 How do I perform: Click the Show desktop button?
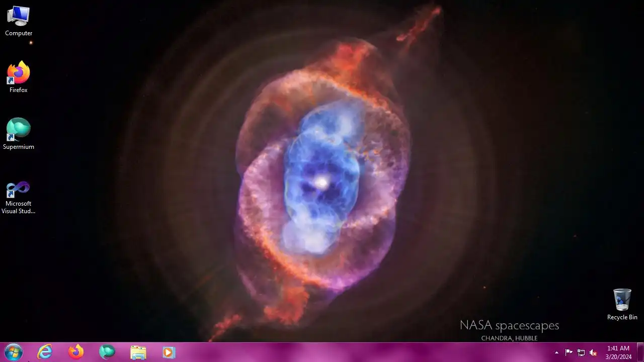[640, 352]
